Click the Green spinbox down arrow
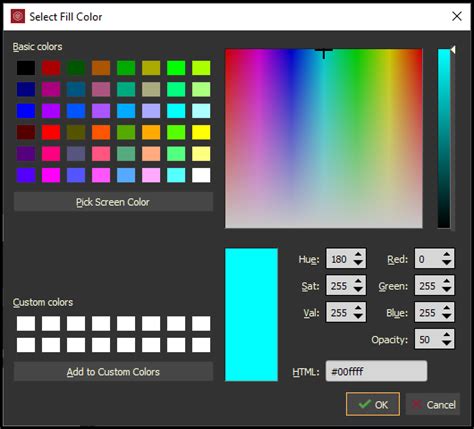 [x=447, y=290]
